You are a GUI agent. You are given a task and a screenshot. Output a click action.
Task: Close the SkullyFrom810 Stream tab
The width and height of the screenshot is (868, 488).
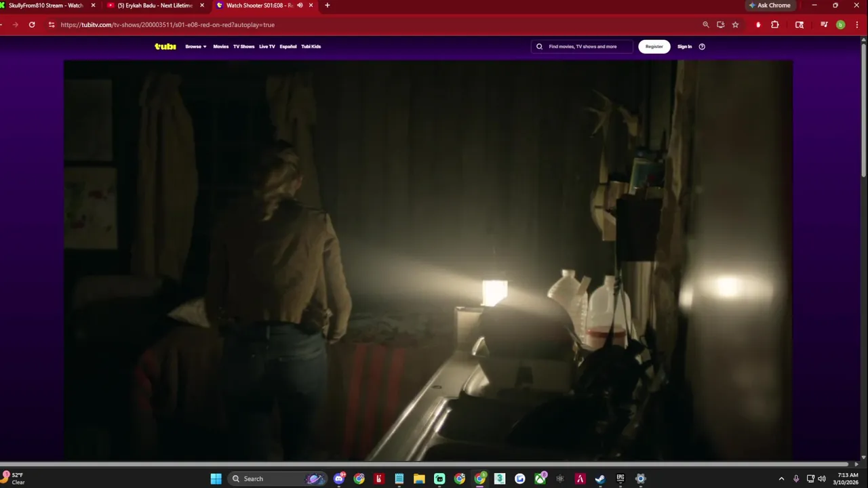coord(94,5)
